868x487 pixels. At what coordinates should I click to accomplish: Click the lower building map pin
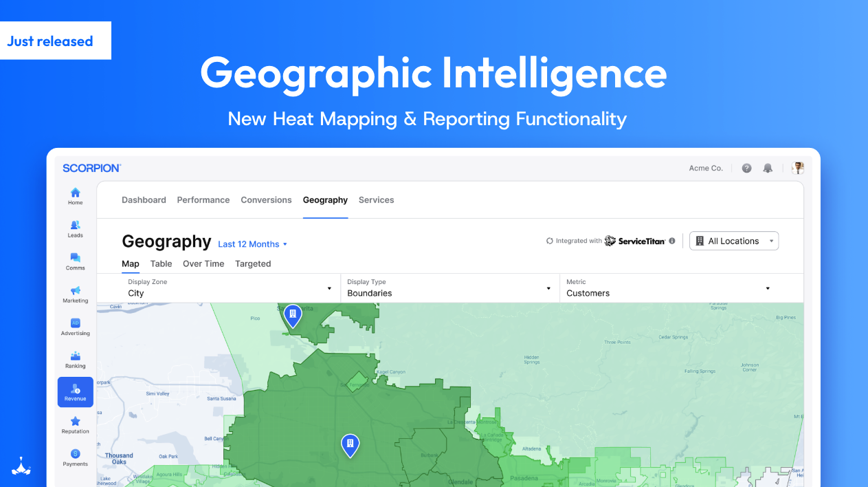tap(350, 446)
